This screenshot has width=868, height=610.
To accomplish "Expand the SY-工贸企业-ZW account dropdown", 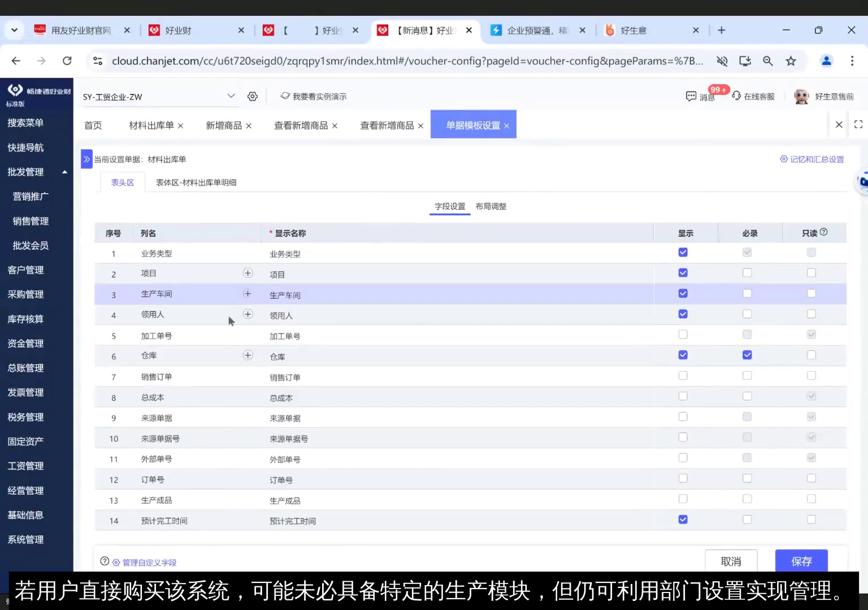I will point(231,96).
